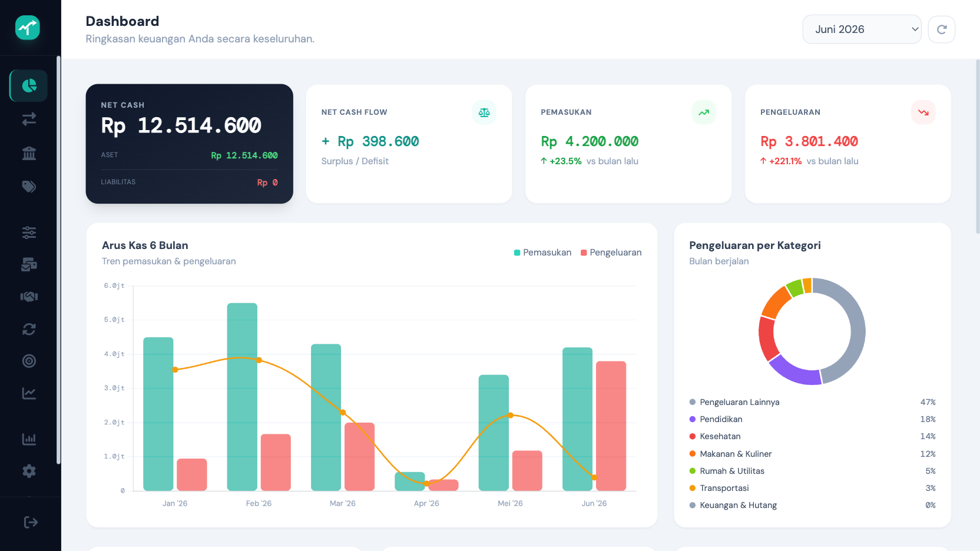Click the Rp 398.600 net cash flow value

click(x=370, y=141)
